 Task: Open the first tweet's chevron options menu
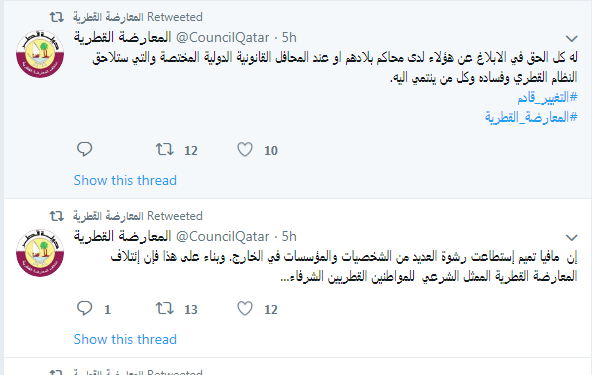[572, 38]
